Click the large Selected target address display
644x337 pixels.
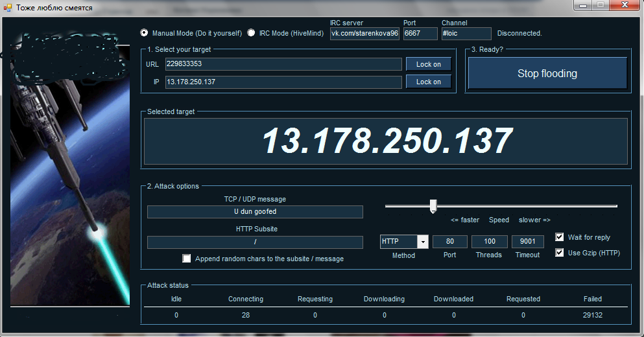(x=386, y=141)
